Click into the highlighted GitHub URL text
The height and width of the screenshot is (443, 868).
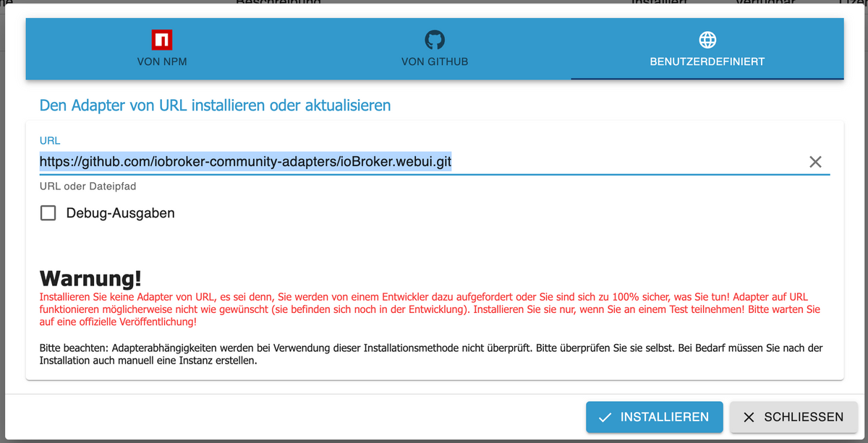click(246, 162)
